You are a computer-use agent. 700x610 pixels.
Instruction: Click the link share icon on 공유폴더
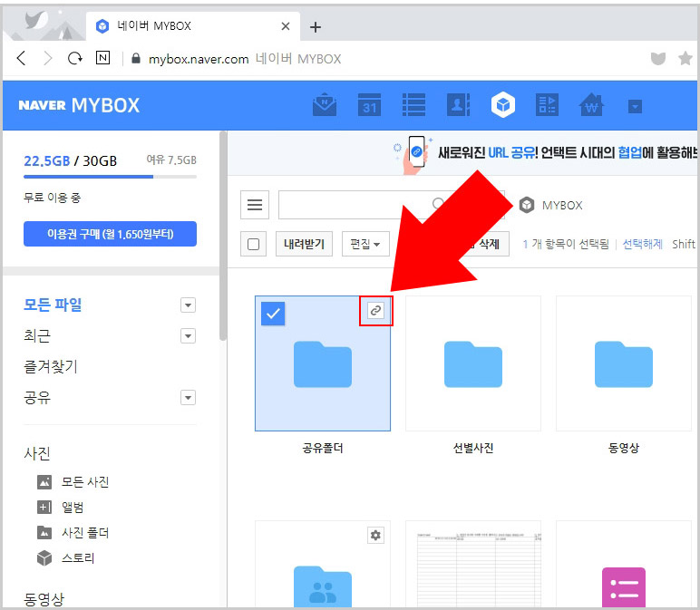(x=376, y=311)
